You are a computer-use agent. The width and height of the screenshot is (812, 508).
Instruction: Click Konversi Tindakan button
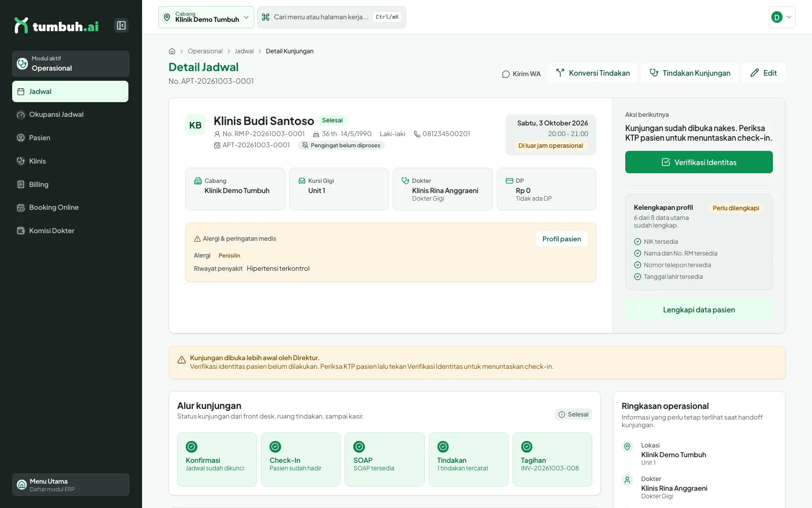click(x=593, y=73)
